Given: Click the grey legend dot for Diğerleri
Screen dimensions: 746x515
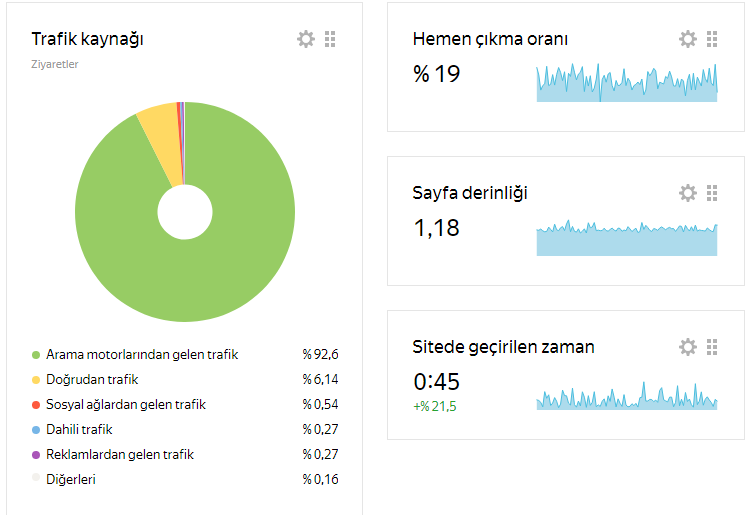Looking at the screenshot, I should (x=36, y=477).
